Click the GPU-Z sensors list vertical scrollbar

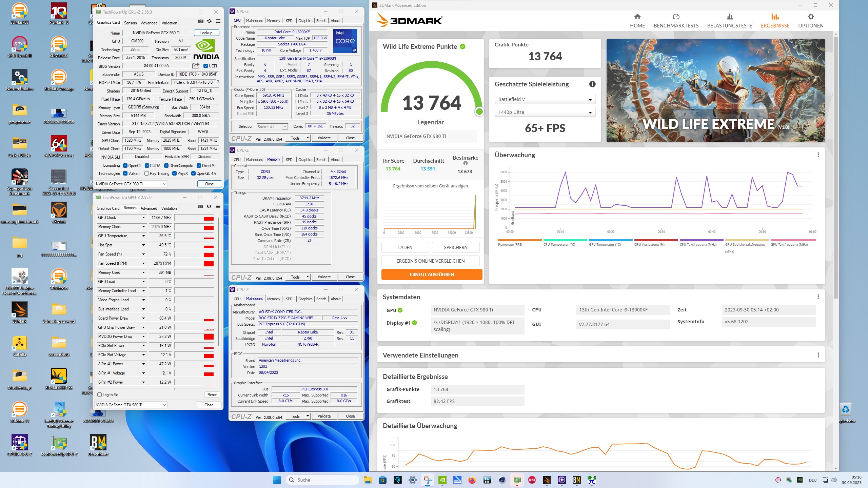click(x=219, y=281)
